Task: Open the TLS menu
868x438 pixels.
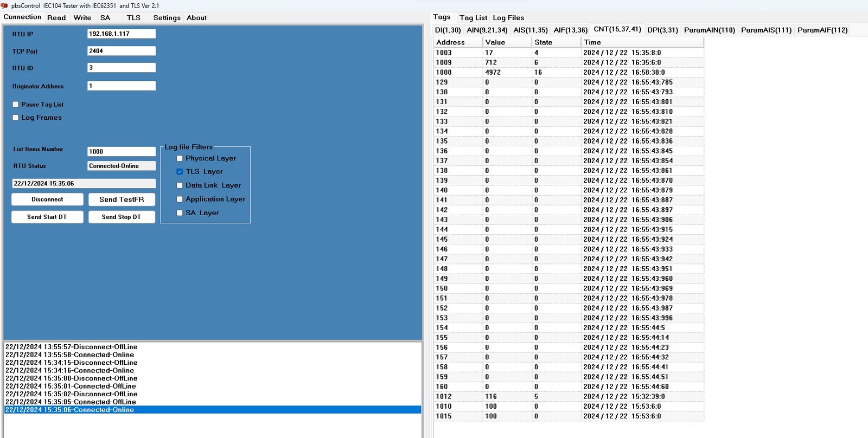Action: click(x=133, y=18)
